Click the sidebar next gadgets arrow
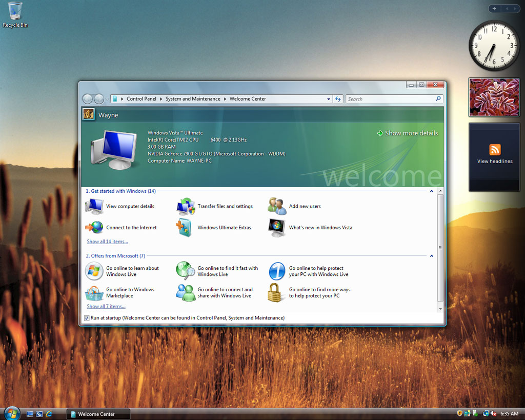525x420 pixels. click(515, 9)
